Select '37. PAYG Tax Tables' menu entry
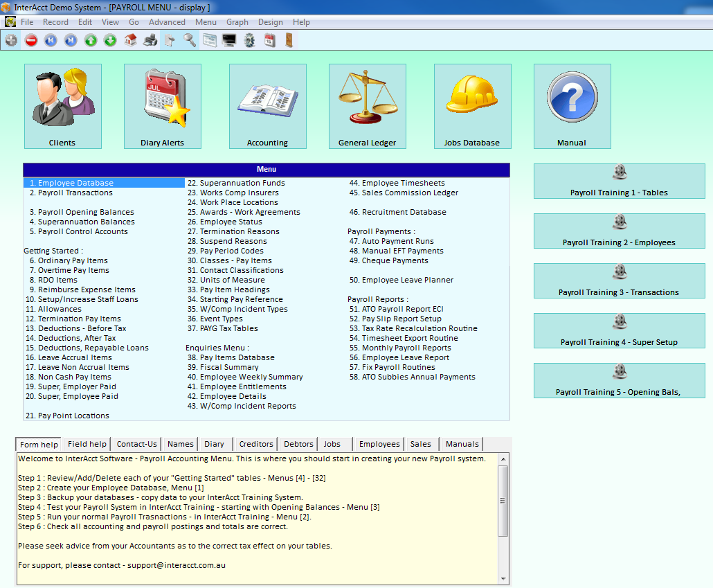Screen dimensions: 713x588 pyautogui.click(x=222, y=328)
